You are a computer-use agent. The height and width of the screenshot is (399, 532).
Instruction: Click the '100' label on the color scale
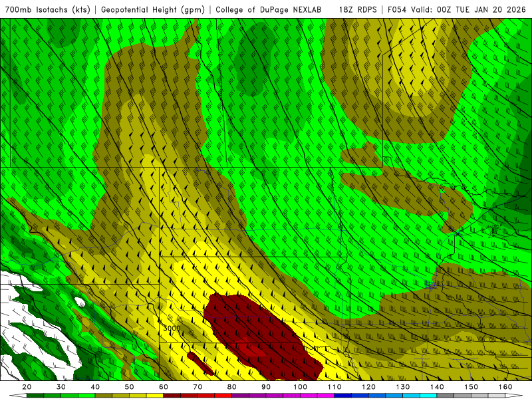click(x=301, y=387)
